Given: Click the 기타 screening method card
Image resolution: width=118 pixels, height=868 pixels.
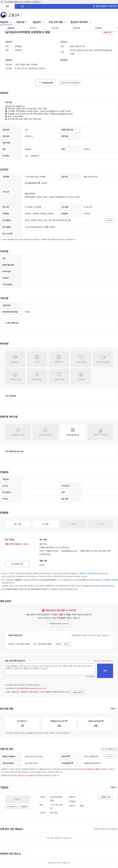Looking at the screenshot, I should [x=100, y=524].
